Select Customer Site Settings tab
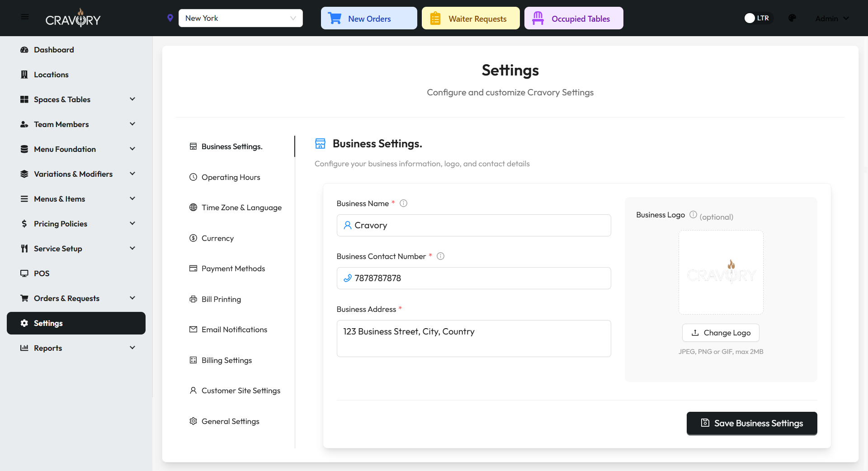The width and height of the screenshot is (868, 471). pyautogui.click(x=235, y=391)
